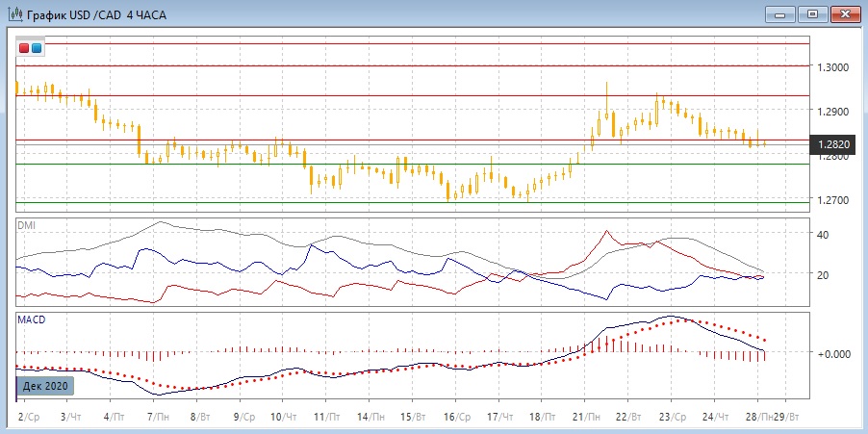Click the red square icon on chart

(x=25, y=47)
